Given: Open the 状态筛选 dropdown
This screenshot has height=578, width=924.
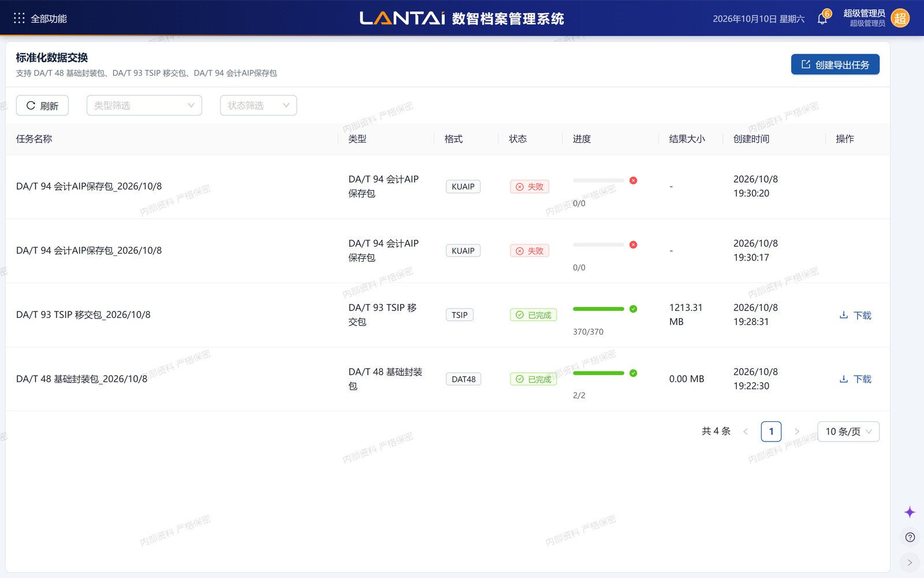Looking at the screenshot, I should 258,105.
